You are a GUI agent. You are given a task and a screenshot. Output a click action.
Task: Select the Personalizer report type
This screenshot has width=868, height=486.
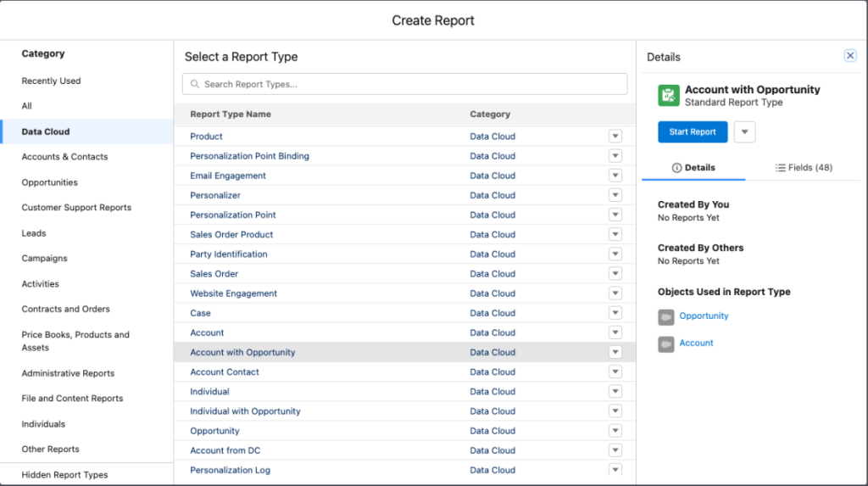(x=214, y=195)
